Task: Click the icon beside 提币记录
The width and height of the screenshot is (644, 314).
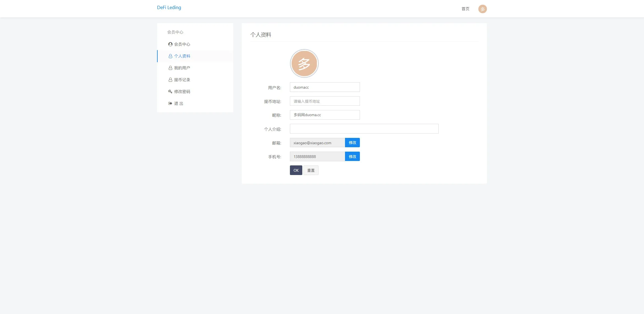Action: pyautogui.click(x=170, y=80)
